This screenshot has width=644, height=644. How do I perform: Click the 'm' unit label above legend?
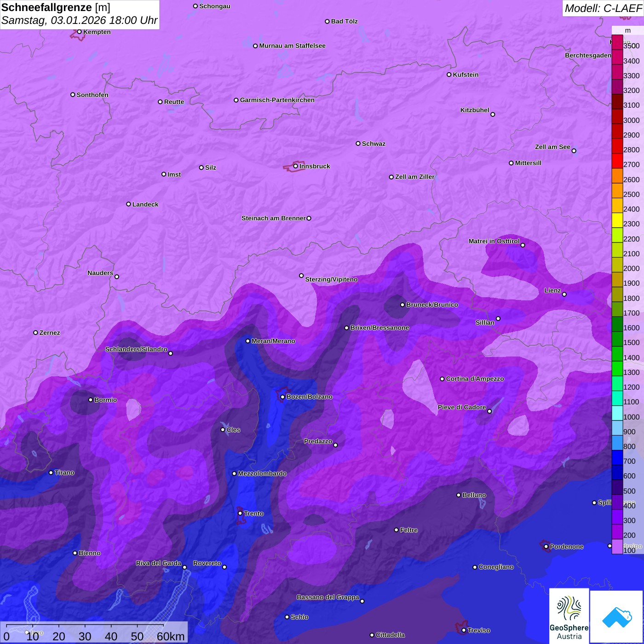point(628,30)
